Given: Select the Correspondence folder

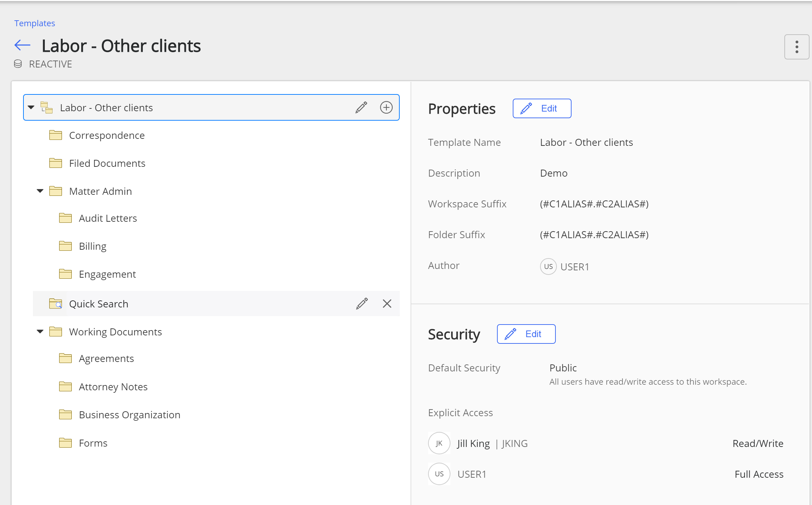Looking at the screenshot, I should pos(107,135).
